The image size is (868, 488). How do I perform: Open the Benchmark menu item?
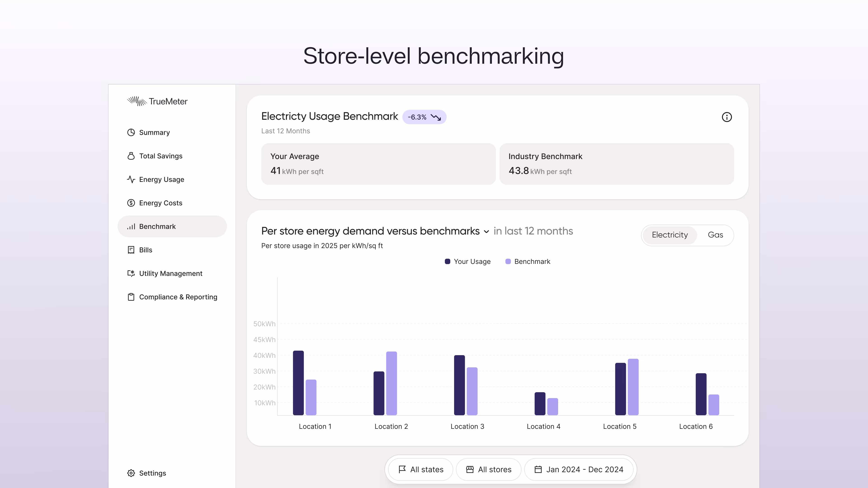[x=157, y=226]
